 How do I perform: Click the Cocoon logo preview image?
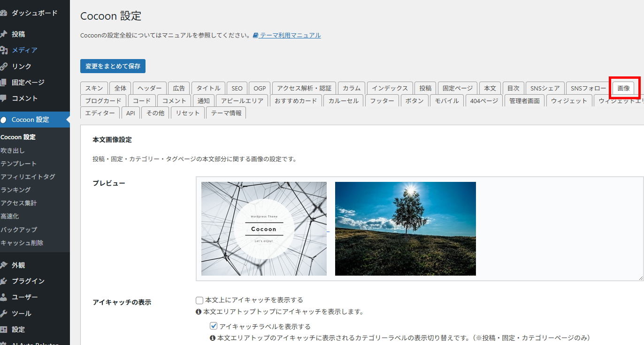coord(264,229)
